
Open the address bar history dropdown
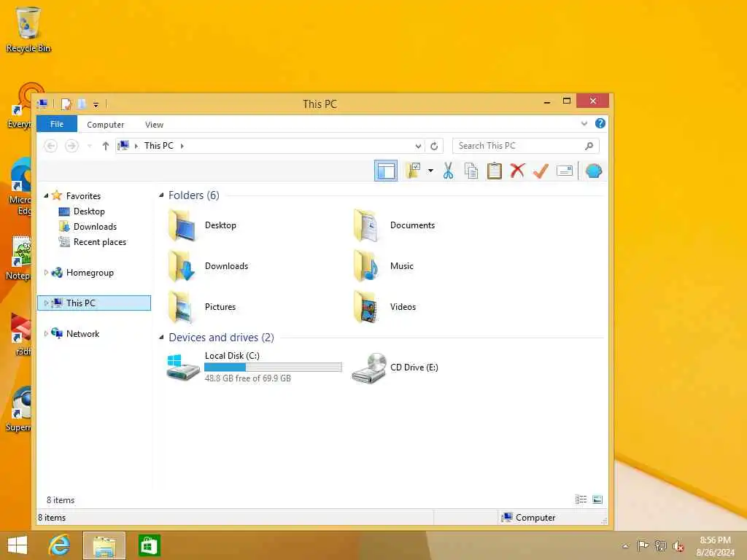(x=418, y=146)
